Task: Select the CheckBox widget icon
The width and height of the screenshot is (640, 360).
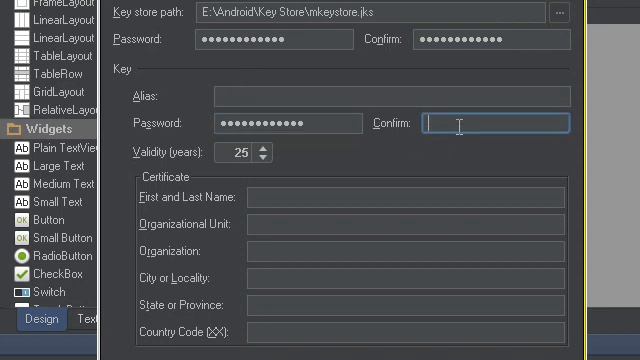Action: [x=22, y=274]
